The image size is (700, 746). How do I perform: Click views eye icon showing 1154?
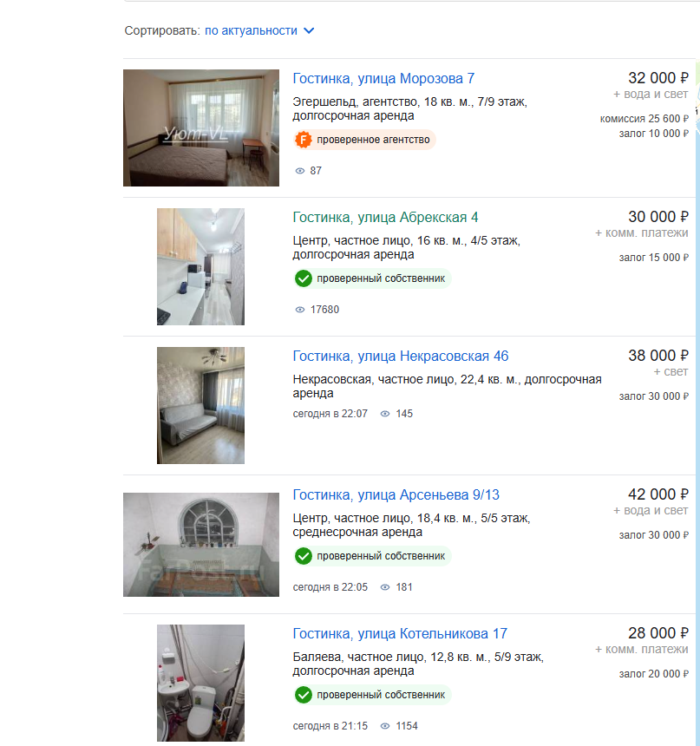(x=385, y=727)
